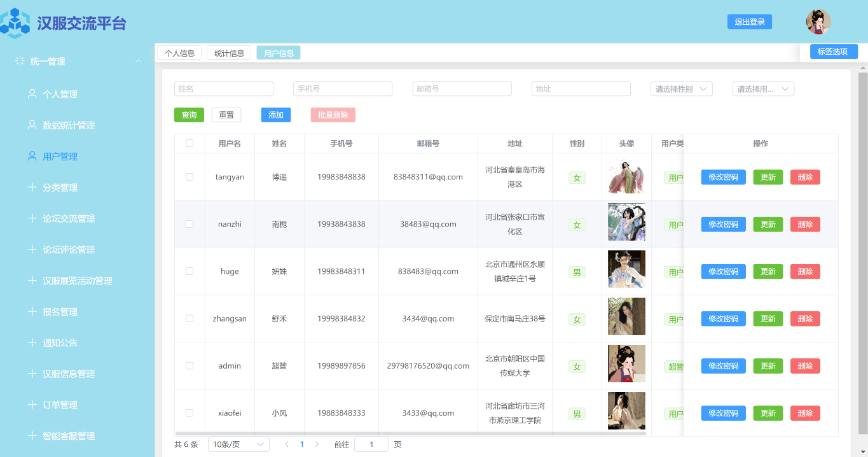Click the person icon beside 数据统计管理
This screenshot has width=868, height=457.
(32, 125)
